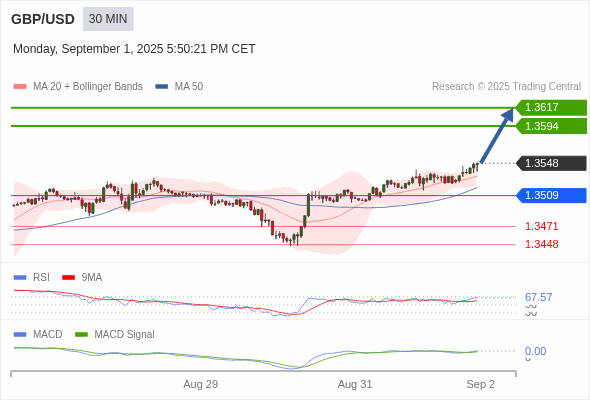Click the 30 MIN timeframe badge
The width and height of the screenshot is (590, 400).
click(x=108, y=19)
